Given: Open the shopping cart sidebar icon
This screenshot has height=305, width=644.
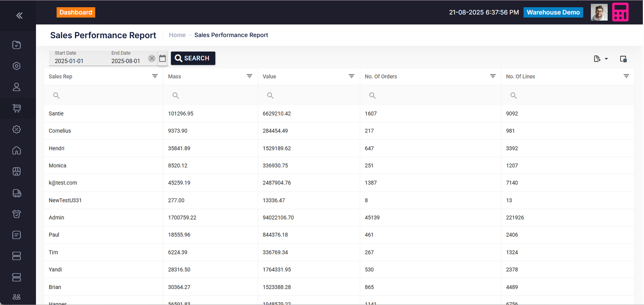Looking at the screenshot, I should (17, 108).
